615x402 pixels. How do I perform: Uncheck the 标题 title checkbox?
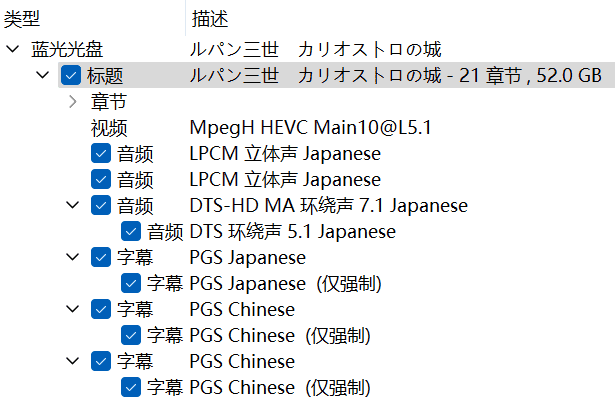pos(71,75)
